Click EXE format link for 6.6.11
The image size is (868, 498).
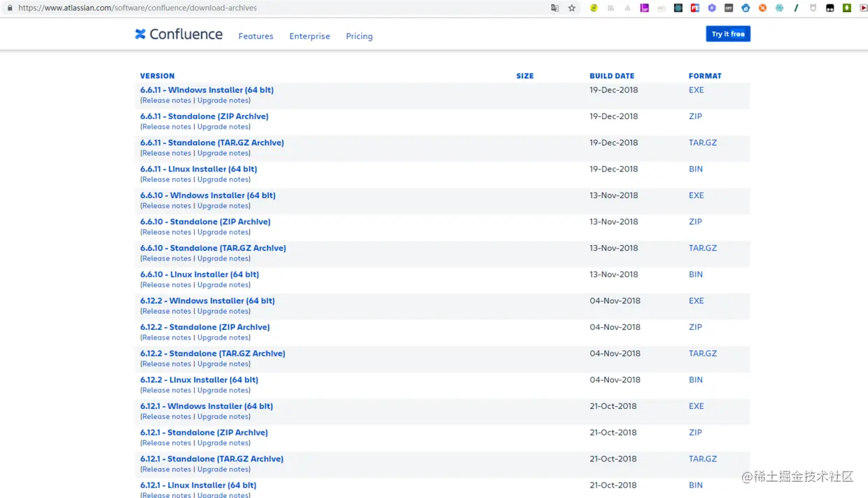click(x=696, y=90)
